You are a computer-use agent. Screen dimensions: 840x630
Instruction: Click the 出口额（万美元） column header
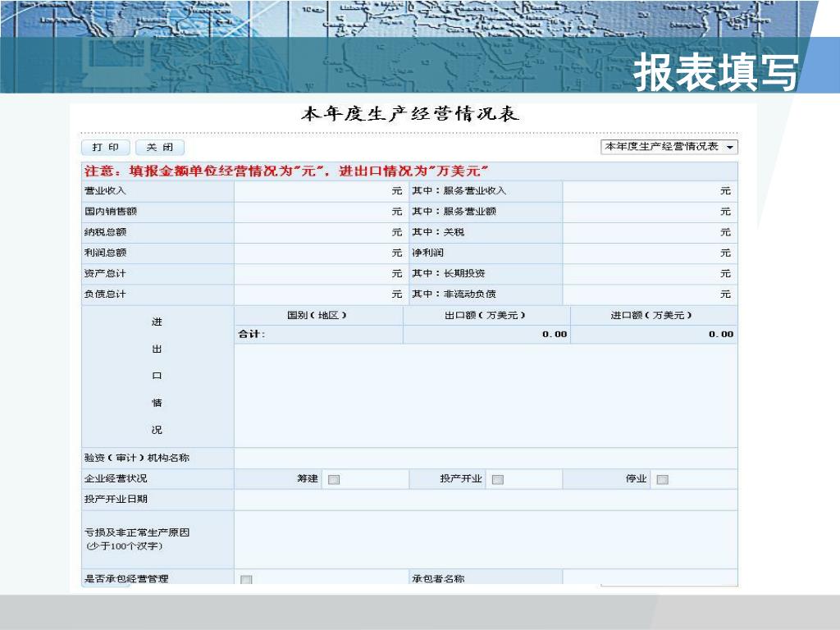[486, 316]
